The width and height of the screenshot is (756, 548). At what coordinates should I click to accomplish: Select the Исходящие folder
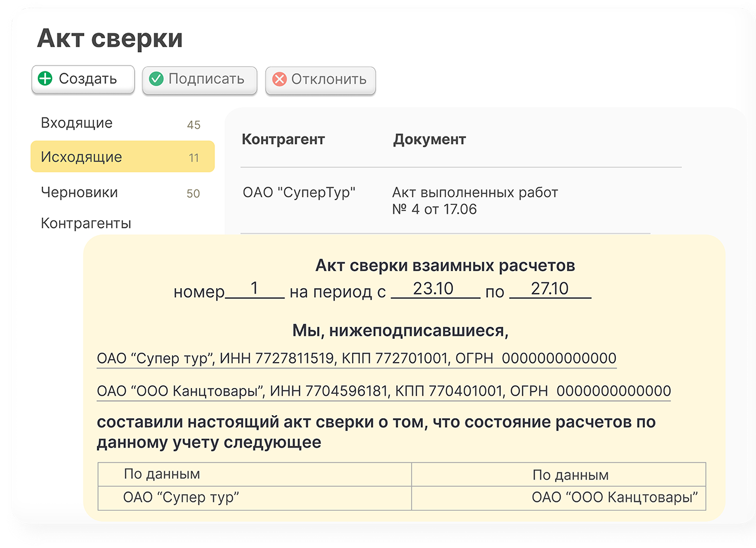tap(122, 156)
